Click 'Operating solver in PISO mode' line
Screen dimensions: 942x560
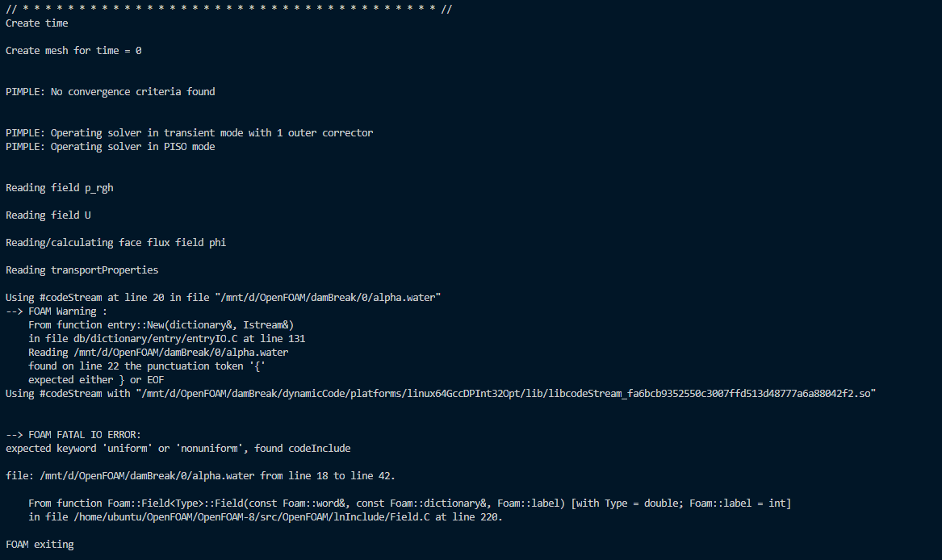tap(110, 147)
